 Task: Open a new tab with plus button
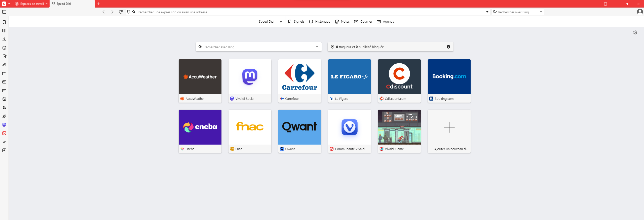[x=98, y=4]
